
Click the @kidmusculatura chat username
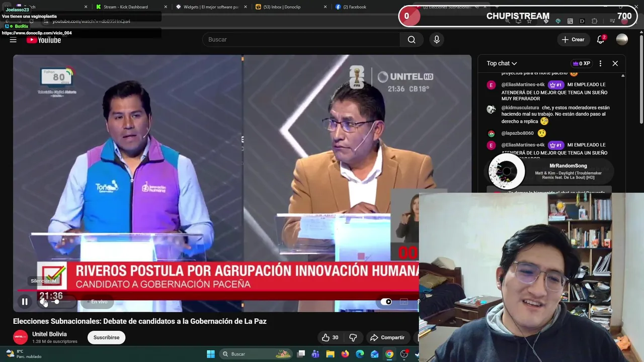520,108
